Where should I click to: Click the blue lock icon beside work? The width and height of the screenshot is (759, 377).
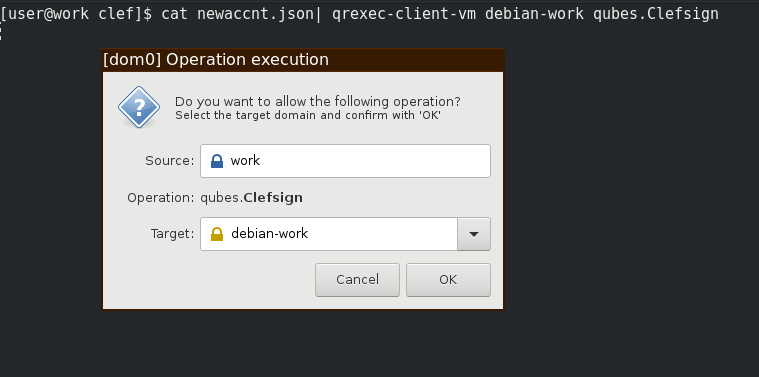click(x=217, y=161)
